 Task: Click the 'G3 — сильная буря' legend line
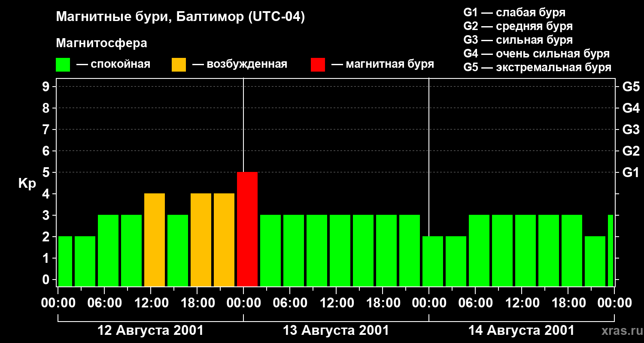pos(518,40)
